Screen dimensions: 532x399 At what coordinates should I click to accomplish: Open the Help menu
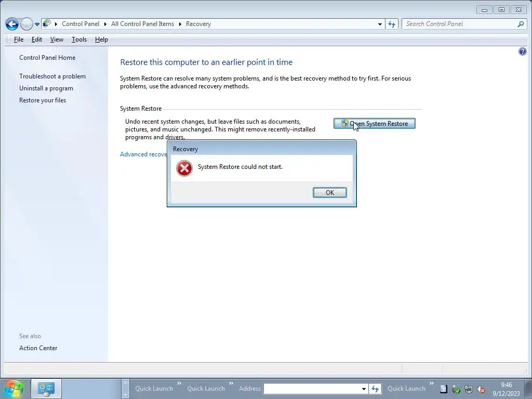[x=101, y=39]
